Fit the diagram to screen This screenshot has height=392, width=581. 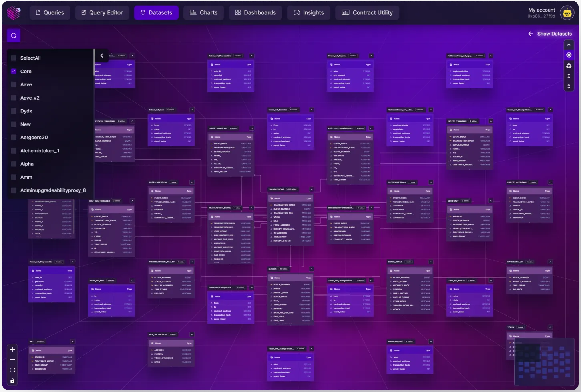pyautogui.click(x=12, y=370)
